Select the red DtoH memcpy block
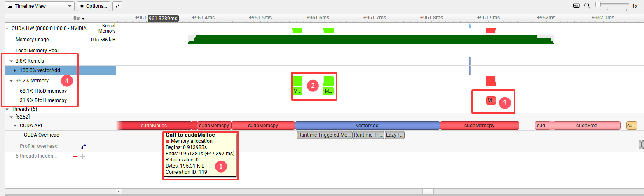Image resolution: width=644 pixels, height=196 pixels. coord(491,100)
